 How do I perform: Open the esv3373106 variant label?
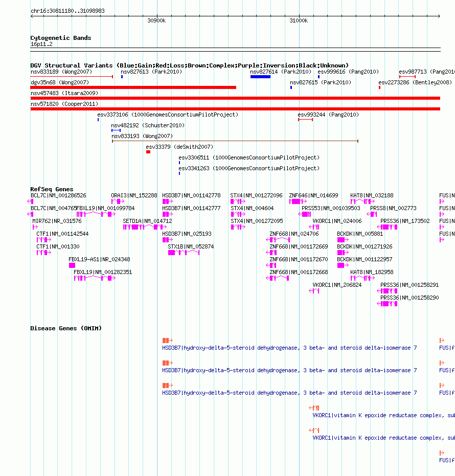tap(168, 115)
